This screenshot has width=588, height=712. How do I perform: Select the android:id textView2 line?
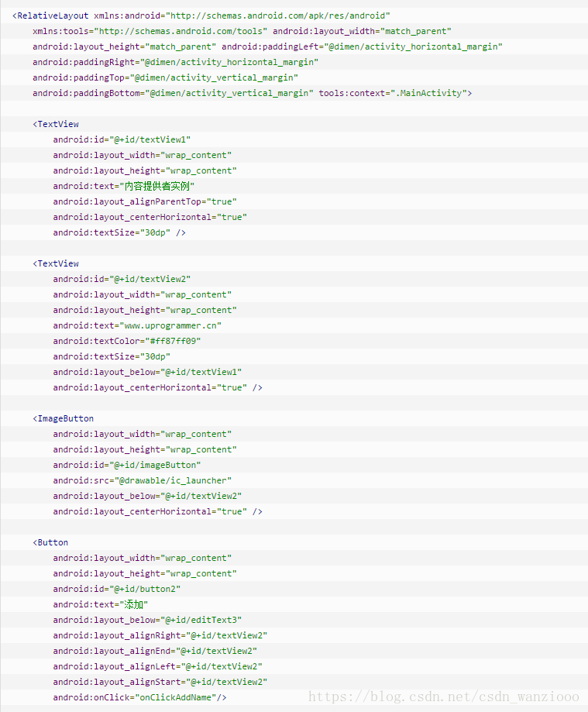[x=122, y=279]
